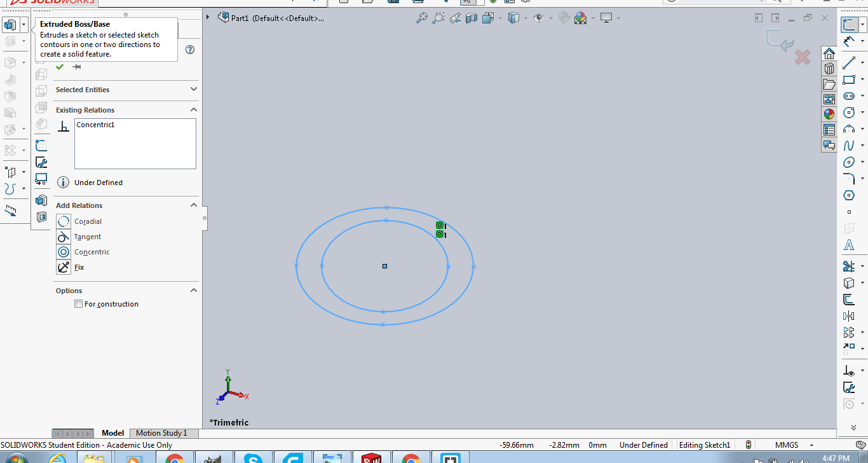This screenshot has width=868, height=463.
Task: Select the Line sketch tool
Action: coord(849,63)
